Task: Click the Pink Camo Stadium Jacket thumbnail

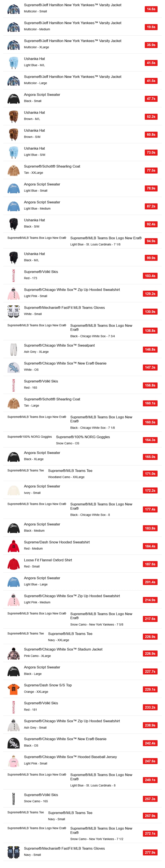Action: click(x=13, y=653)
